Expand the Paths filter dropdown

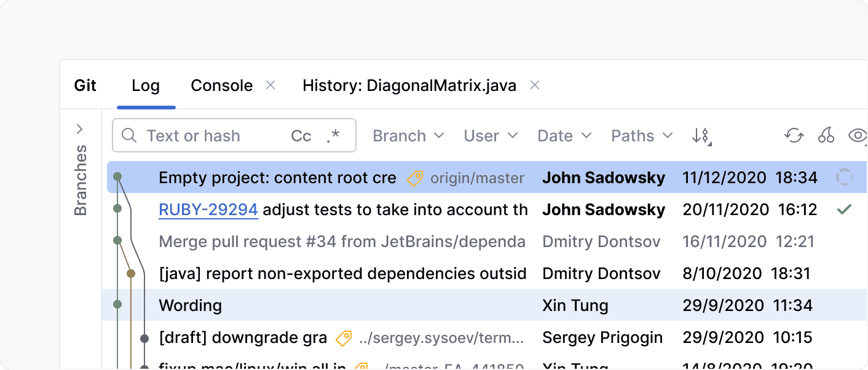tap(641, 136)
